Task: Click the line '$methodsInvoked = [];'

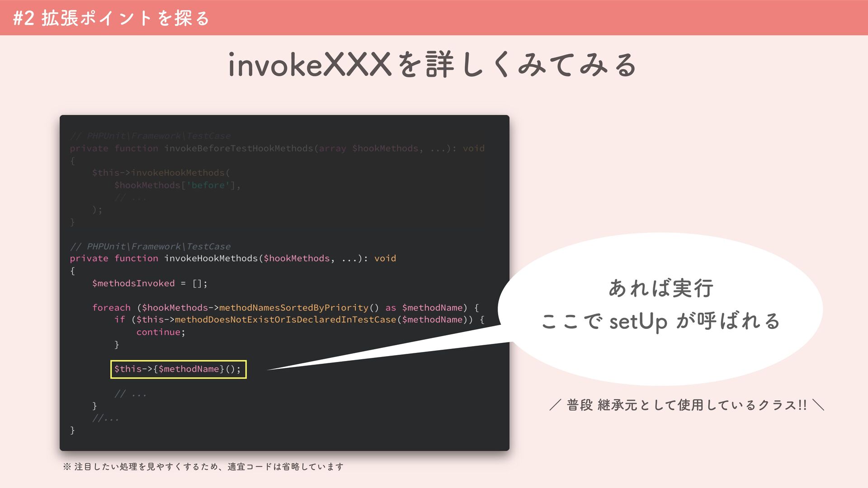Action: tap(150, 283)
